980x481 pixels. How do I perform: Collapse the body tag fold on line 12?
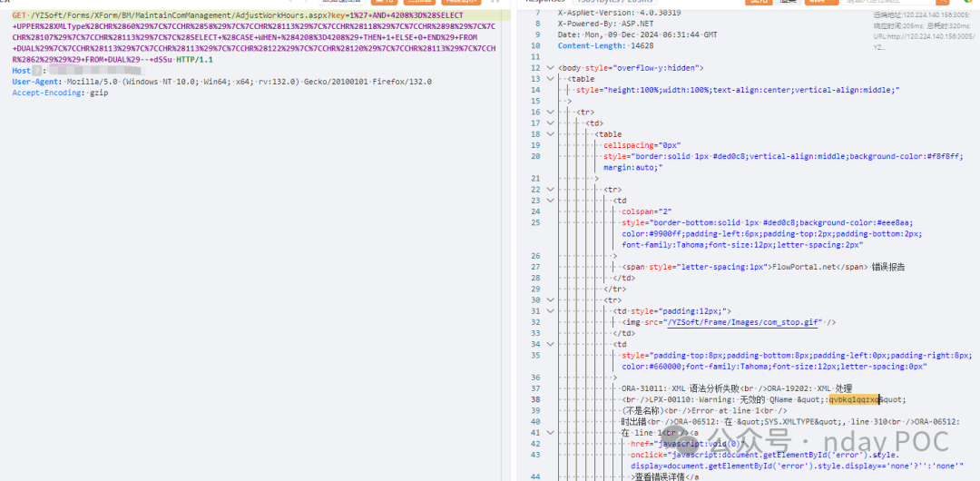click(x=550, y=67)
